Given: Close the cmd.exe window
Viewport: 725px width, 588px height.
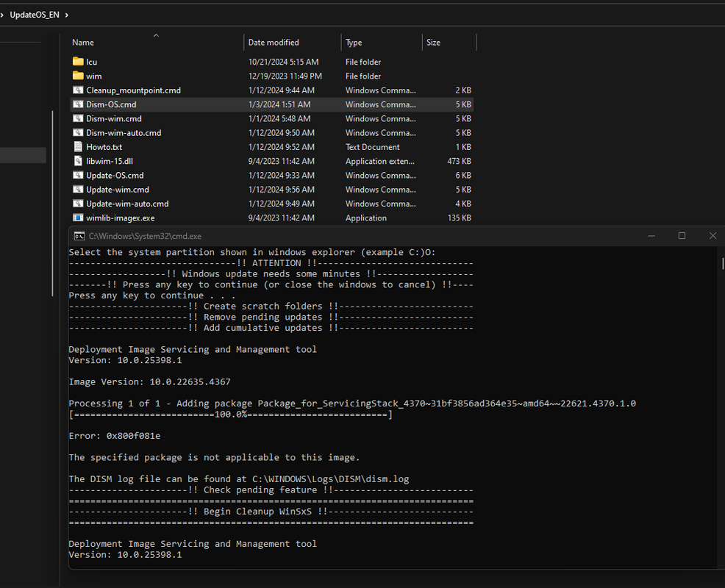Looking at the screenshot, I should point(712,236).
